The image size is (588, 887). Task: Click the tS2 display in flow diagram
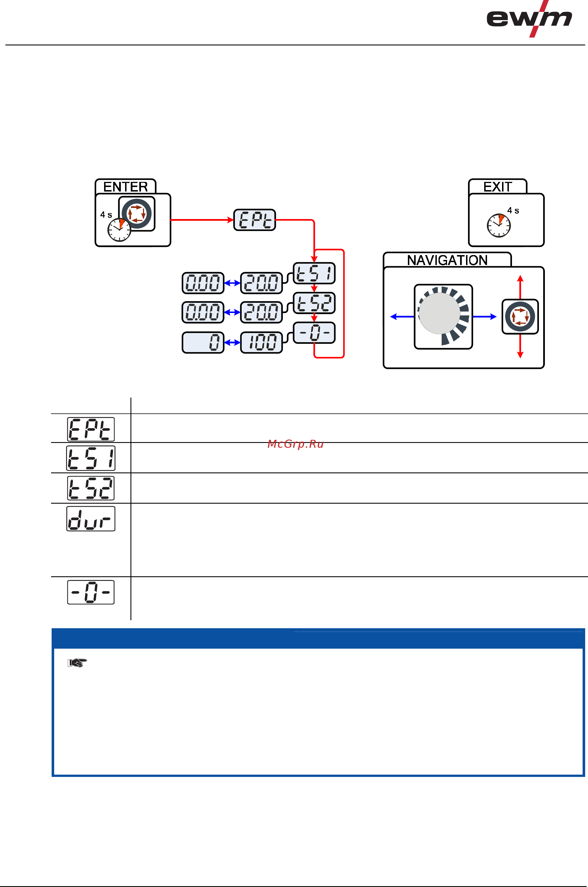(x=314, y=303)
